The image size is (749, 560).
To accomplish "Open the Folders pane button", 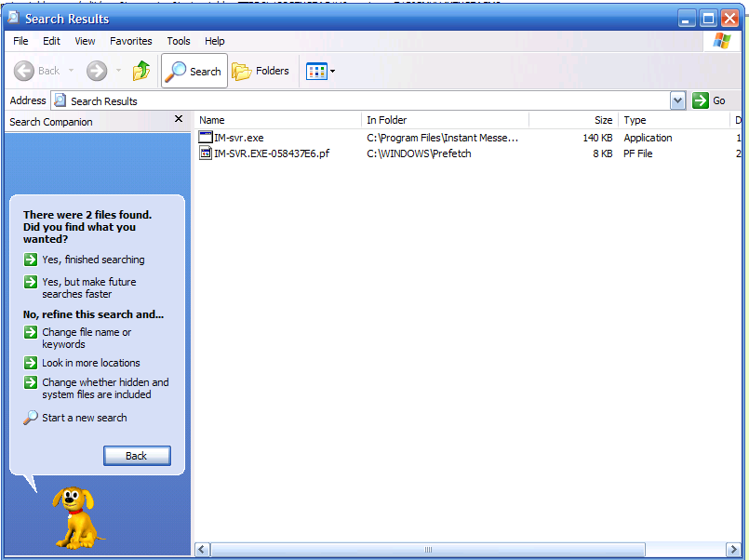I will coord(261,71).
